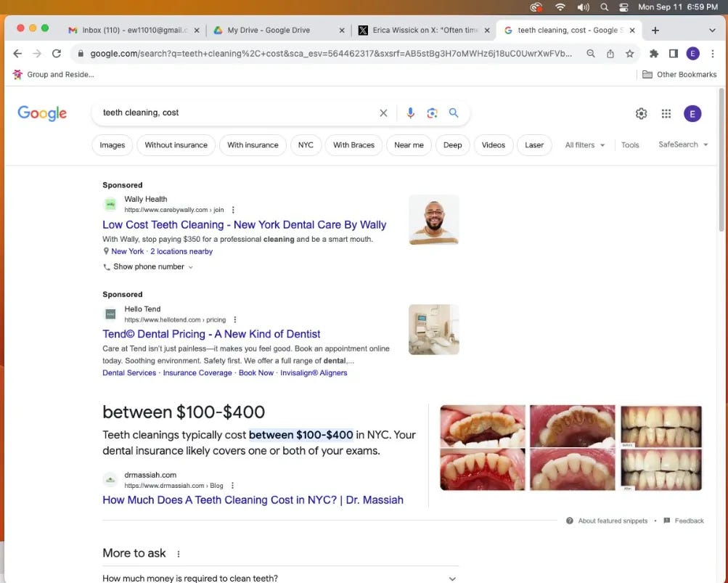Click the blue search magnifier button
The width and height of the screenshot is (728, 583).
pos(454,113)
